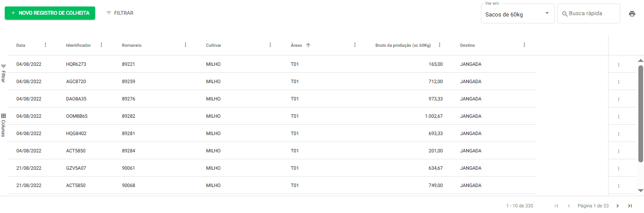This screenshot has height=213, width=644.
Task: Expand the Filtrar side panel
Action: (x=3, y=74)
